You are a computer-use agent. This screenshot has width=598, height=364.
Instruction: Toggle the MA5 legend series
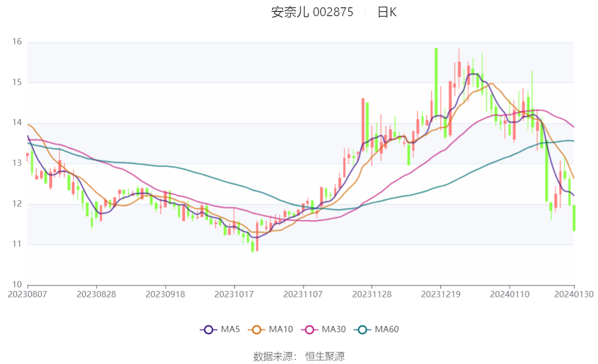pos(220,329)
